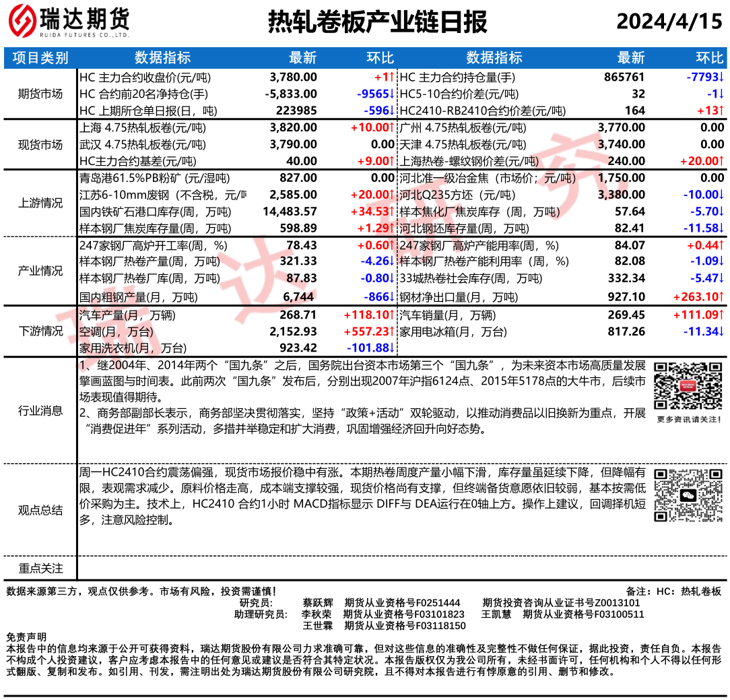Viewport: 730px width, 700px height.
Task: Click the 热轧卷板产业链日报 report title
Action: (x=378, y=22)
